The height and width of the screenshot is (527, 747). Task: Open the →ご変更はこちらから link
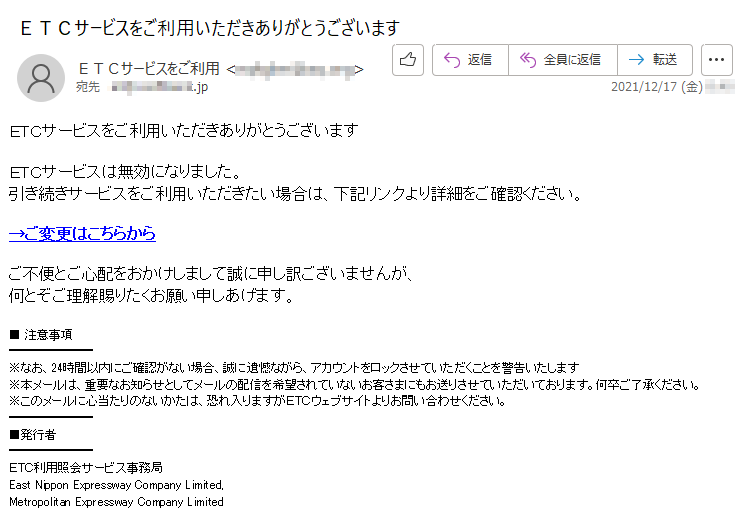click(82, 233)
